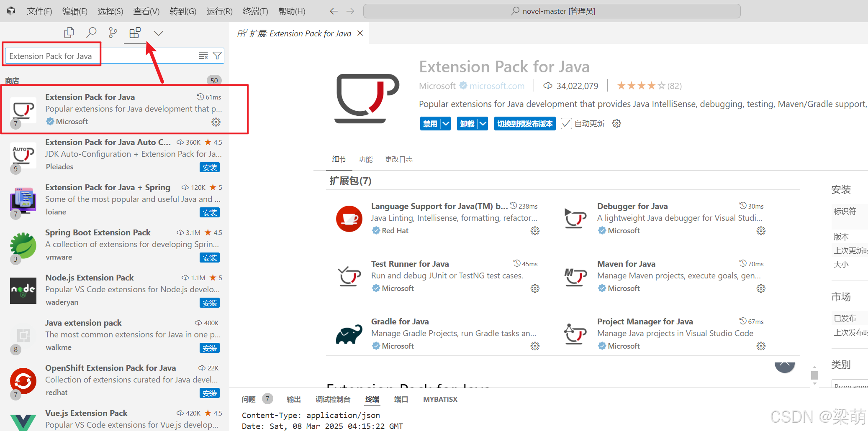Go forward with the navigation arrow
This screenshot has height=431, width=868.
350,11
